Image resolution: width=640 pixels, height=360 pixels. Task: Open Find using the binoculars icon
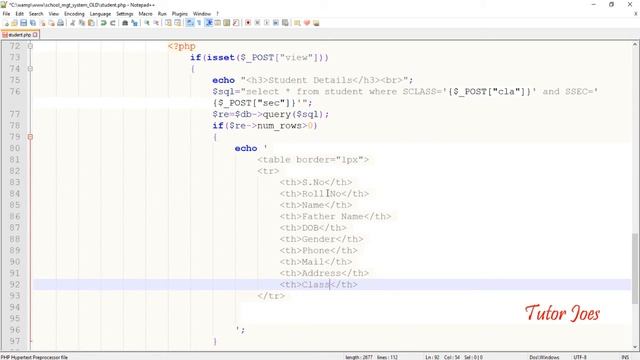pos(125,23)
